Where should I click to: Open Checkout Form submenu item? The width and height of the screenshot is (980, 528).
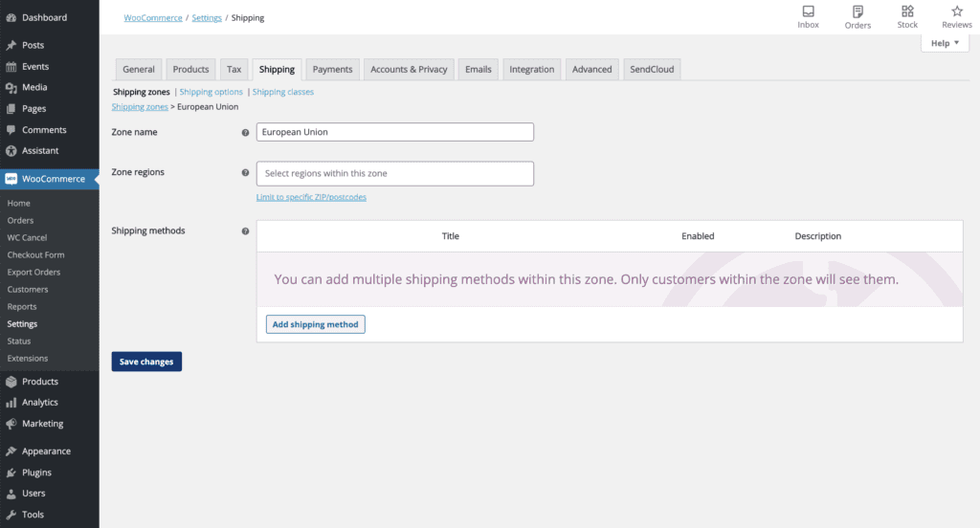pyautogui.click(x=35, y=255)
